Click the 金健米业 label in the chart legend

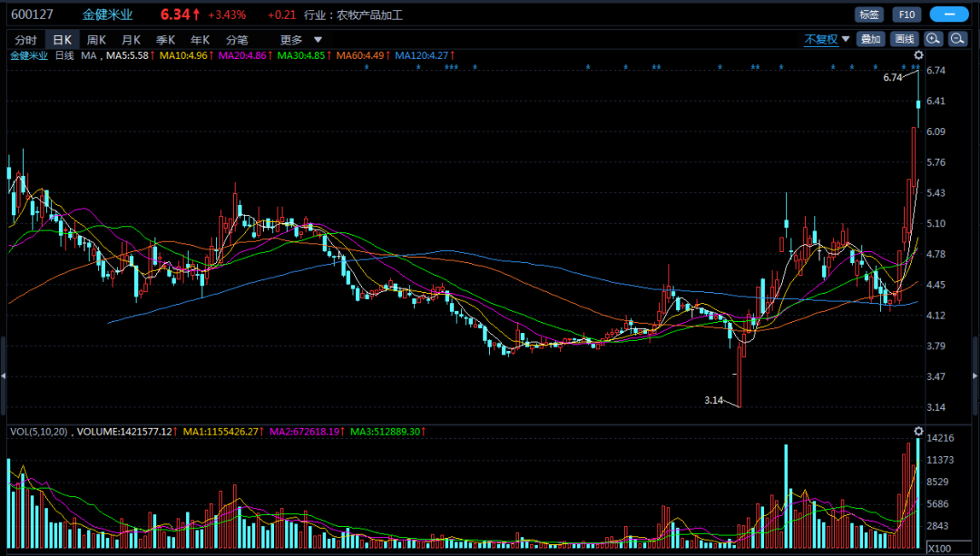29,55
